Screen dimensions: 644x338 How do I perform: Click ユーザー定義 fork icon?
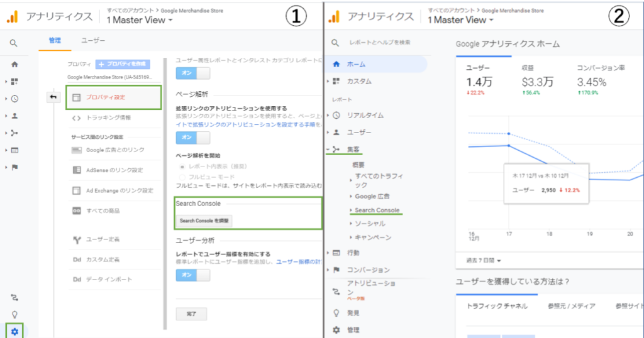[x=77, y=239]
